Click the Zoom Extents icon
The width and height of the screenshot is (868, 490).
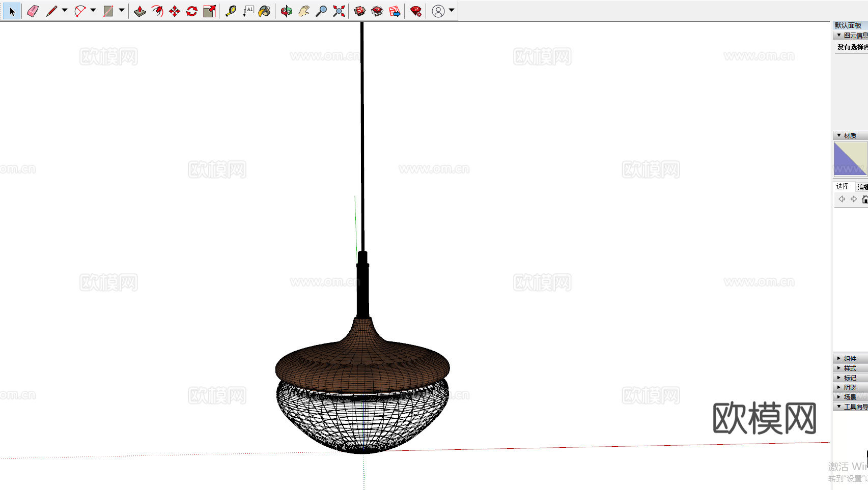pos(339,11)
